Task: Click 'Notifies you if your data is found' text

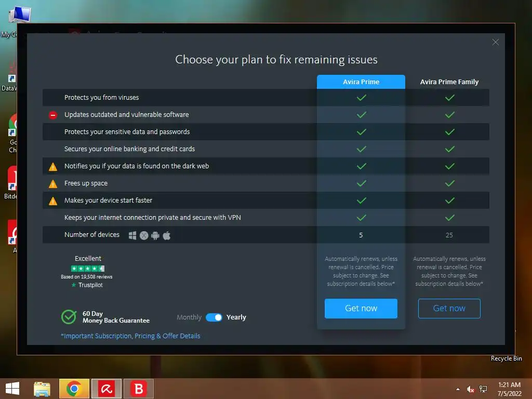Action: coord(137,166)
